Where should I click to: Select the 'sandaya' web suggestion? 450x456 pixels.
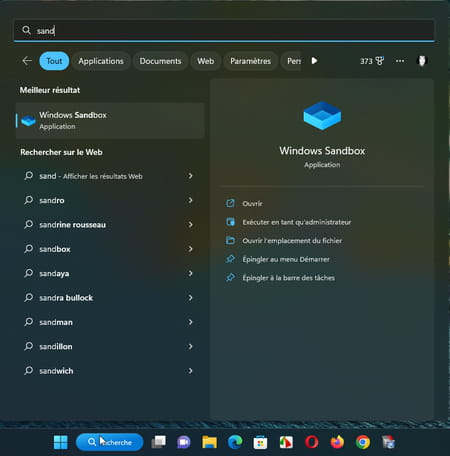(x=110, y=273)
